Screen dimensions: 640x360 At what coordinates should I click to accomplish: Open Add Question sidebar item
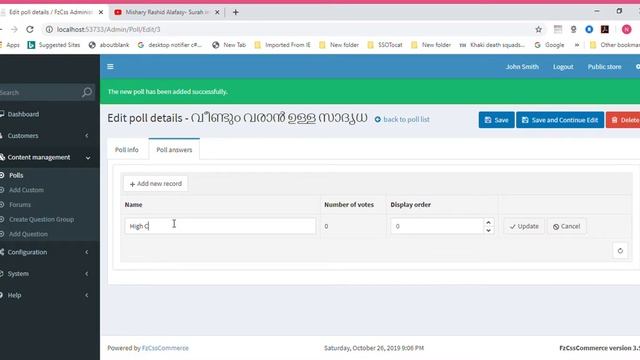pos(28,234)
